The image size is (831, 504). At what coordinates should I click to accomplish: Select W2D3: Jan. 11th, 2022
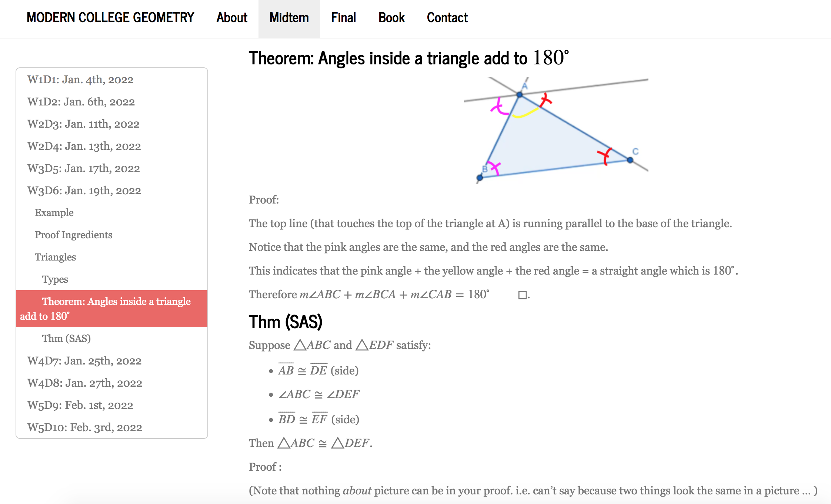point(83,124)
